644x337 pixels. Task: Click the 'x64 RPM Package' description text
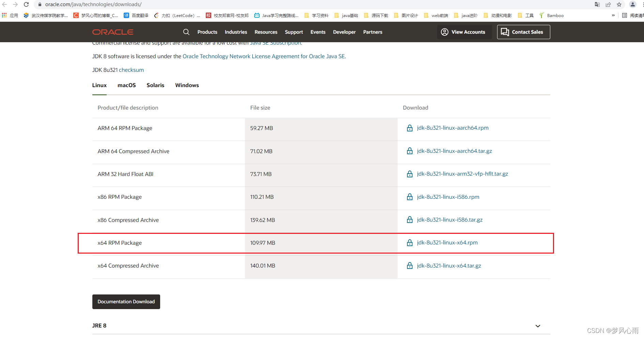(x=120, y=243)
